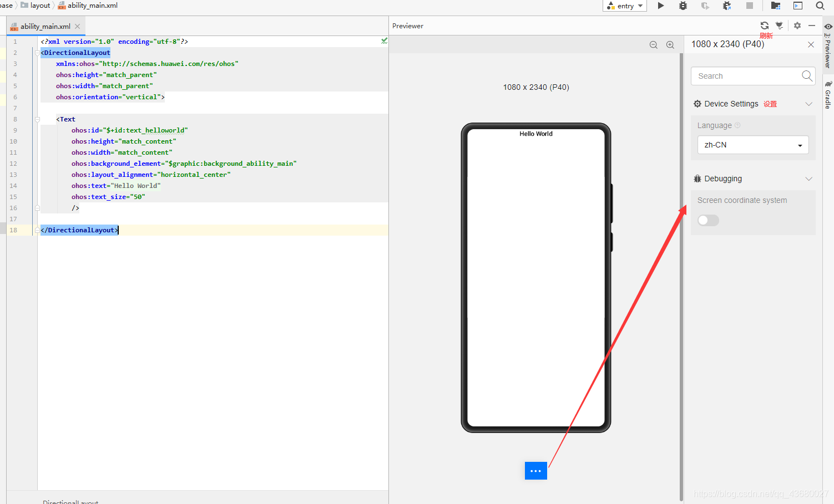Start debugging with the bug icon
This screenshot has height=504, width=834.
[683, 6]
